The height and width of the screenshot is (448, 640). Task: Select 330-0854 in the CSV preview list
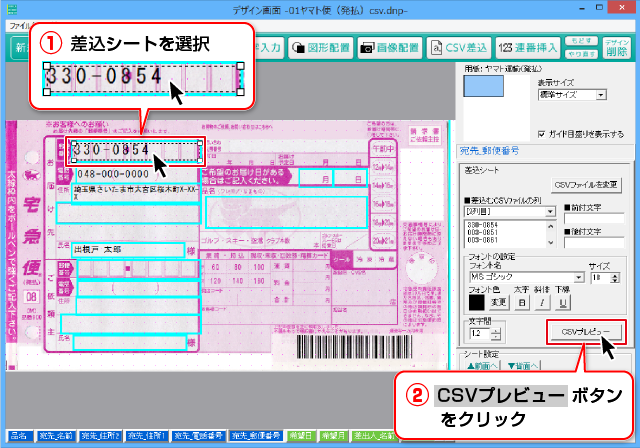[482, 225]
